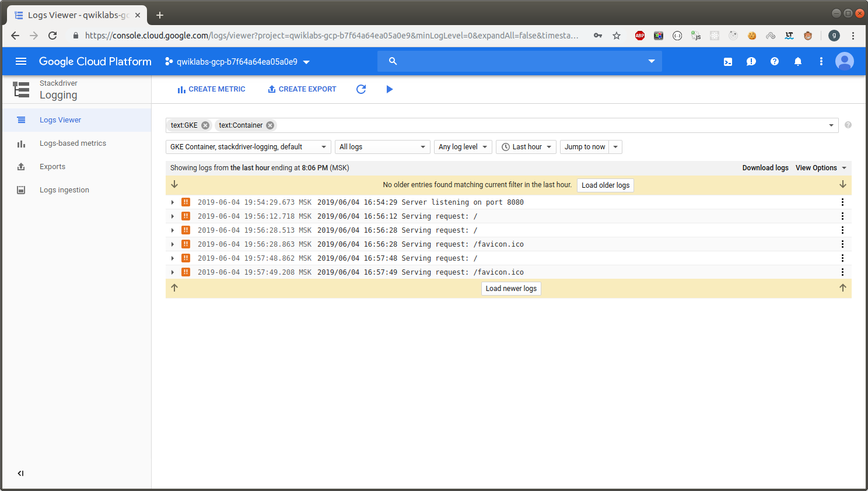The image size is (868, 491).
Task: Open the All logs dropdown
Action: click(383, 147)
